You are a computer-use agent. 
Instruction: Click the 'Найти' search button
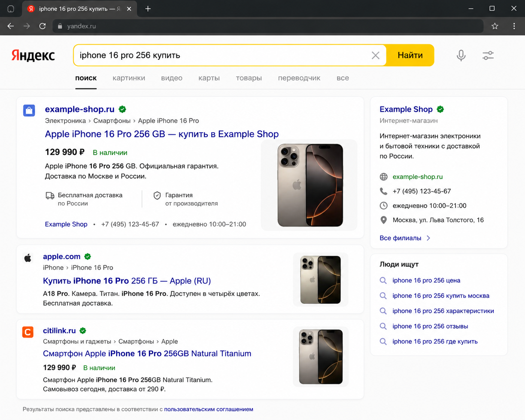[x=410, y=55]
